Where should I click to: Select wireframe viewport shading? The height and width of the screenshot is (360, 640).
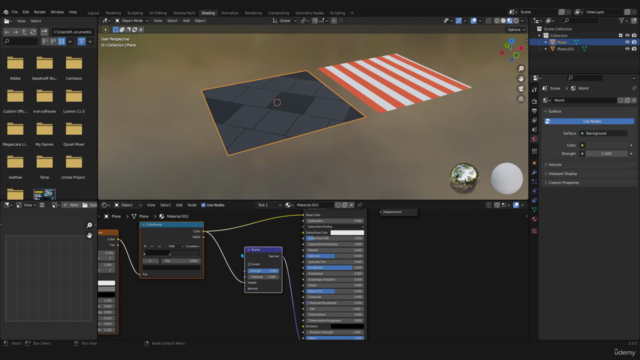click(497, 20)
